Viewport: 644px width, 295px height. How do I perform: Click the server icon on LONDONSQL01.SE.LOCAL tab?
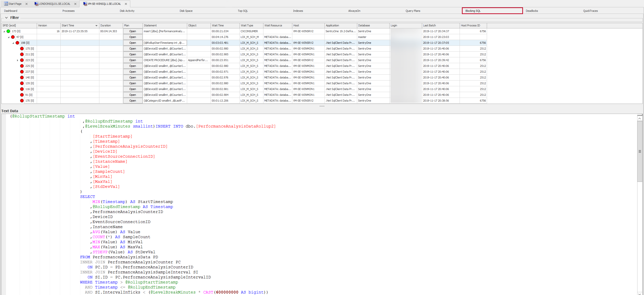point(37,4)
